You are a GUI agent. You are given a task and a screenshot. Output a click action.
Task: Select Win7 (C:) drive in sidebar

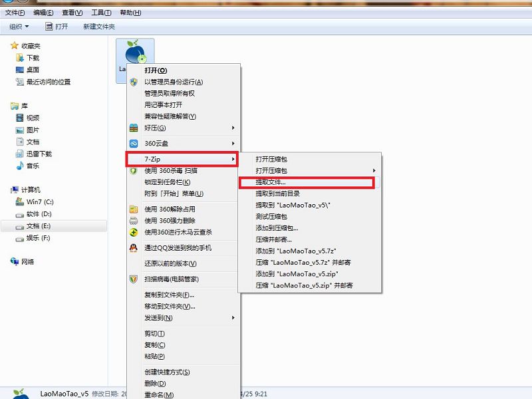point(39,201)
